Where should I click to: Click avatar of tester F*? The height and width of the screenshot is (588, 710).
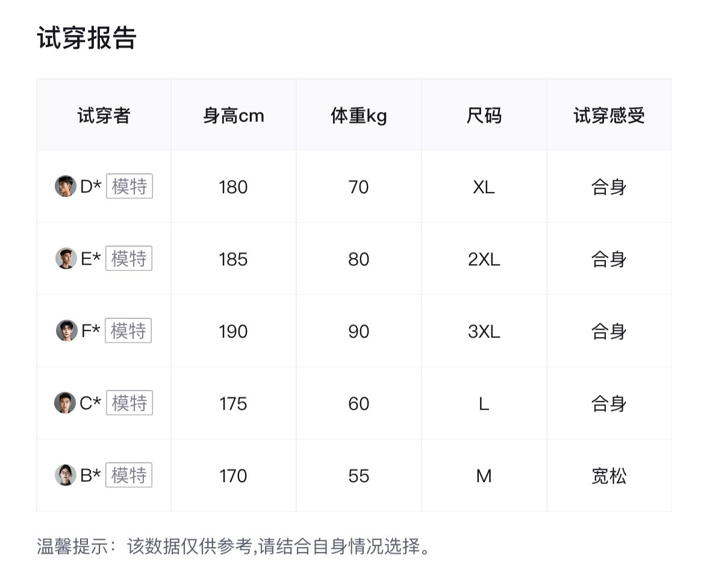tap(66, 331)
